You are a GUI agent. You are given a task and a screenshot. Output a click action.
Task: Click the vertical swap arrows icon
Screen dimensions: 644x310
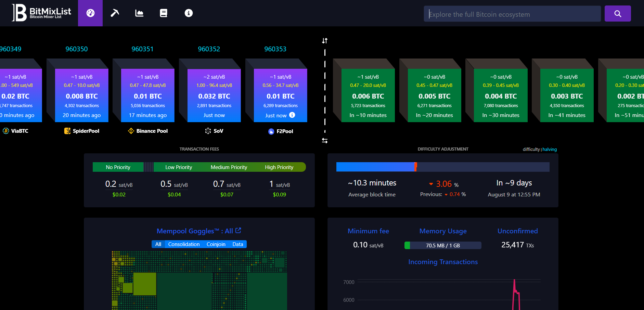click(325, 41)
